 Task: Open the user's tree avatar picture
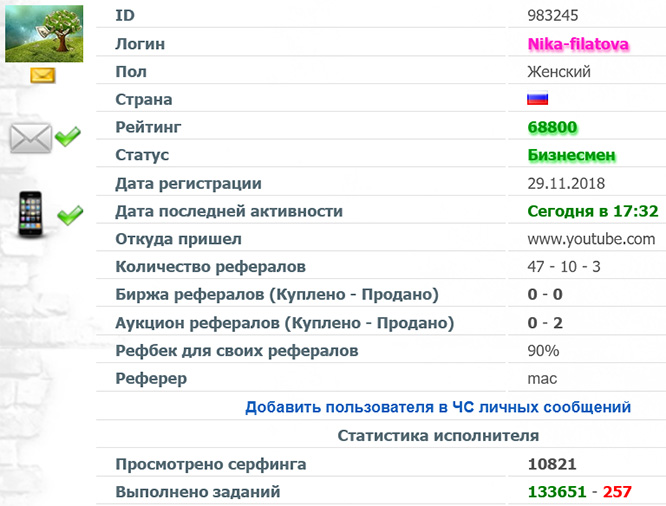[x=44, y=33]
